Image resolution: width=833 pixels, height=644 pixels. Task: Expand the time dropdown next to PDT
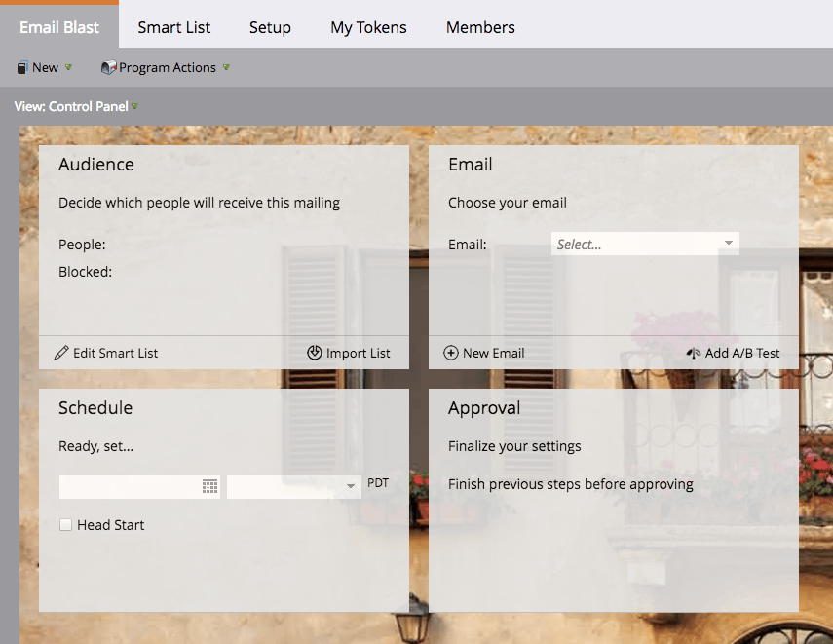coord(350,486)
